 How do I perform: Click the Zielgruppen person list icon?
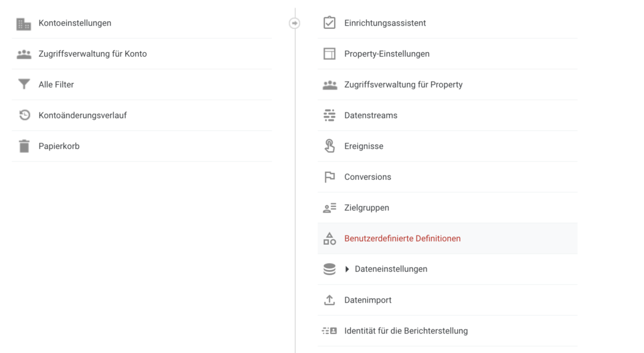[330, 208]
